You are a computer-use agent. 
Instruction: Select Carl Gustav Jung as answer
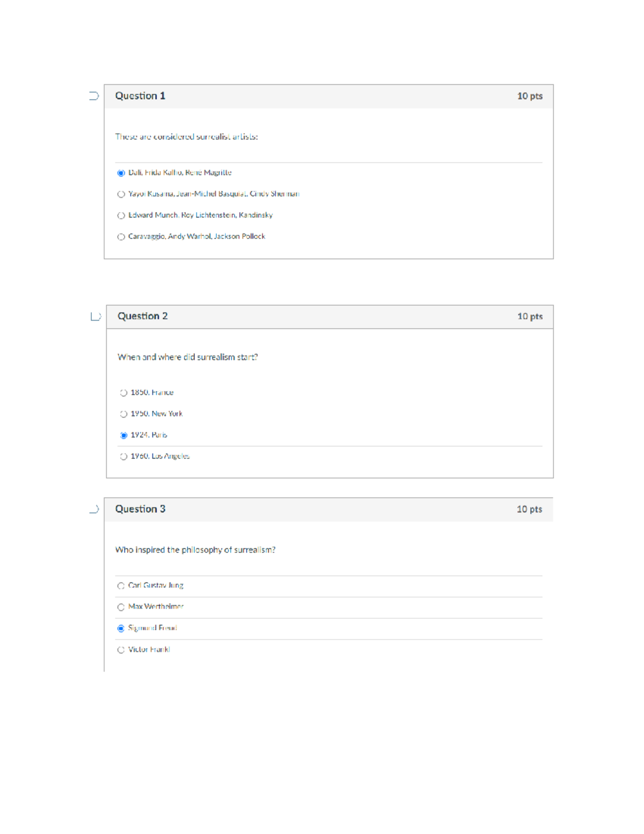(121, 586)
